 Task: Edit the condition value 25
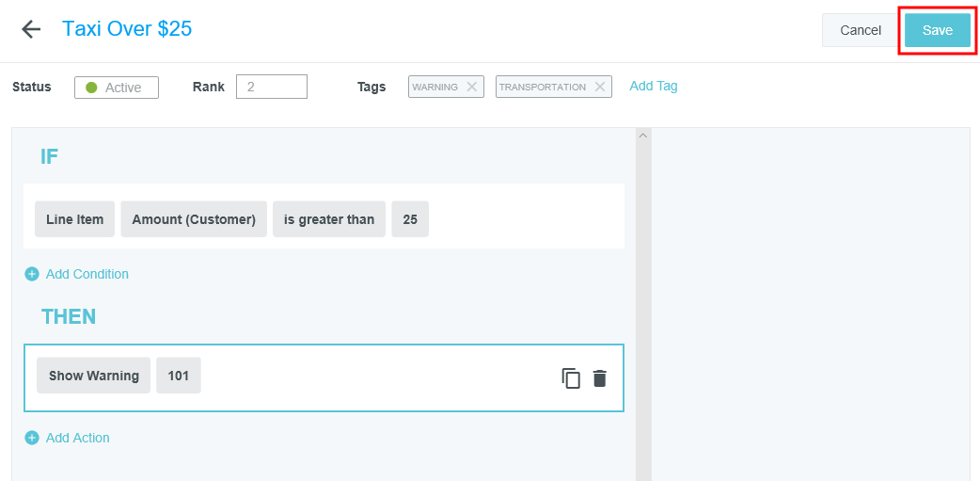410,219
